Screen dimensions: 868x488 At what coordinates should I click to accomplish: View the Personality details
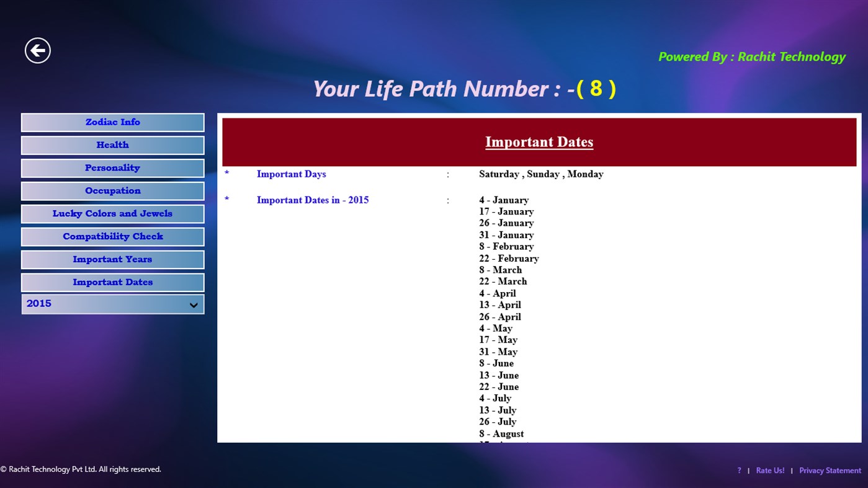[x=112, y=167]
